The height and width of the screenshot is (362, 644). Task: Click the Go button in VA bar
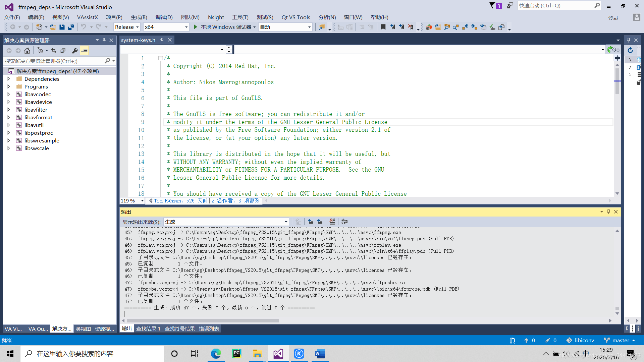pyautogui.click(x=613, y=50)
